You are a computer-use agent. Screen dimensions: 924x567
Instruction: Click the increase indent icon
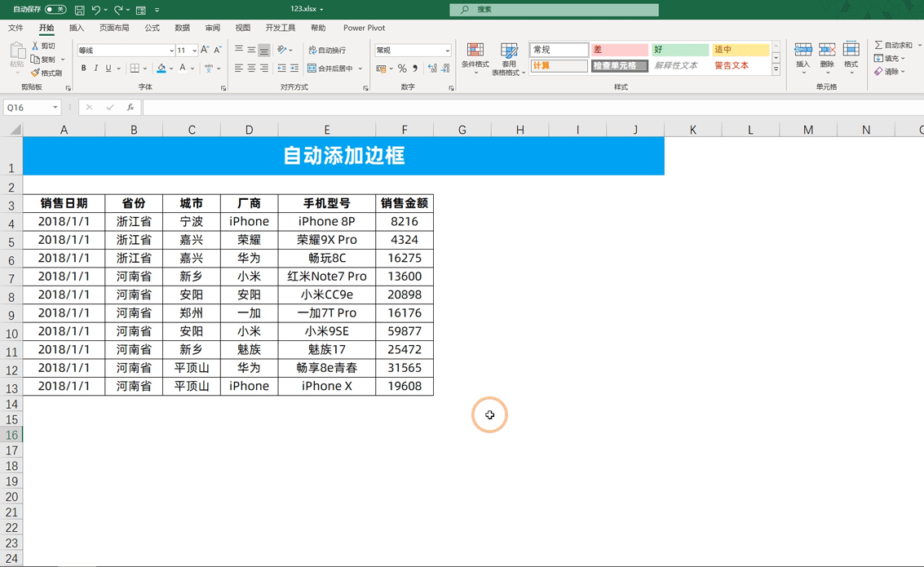294,69
